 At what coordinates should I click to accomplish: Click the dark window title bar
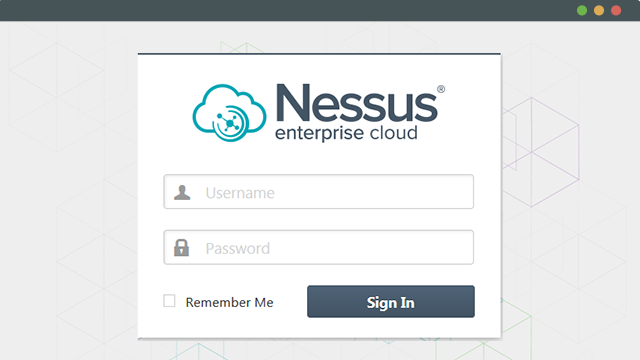[x=286, y=10]
